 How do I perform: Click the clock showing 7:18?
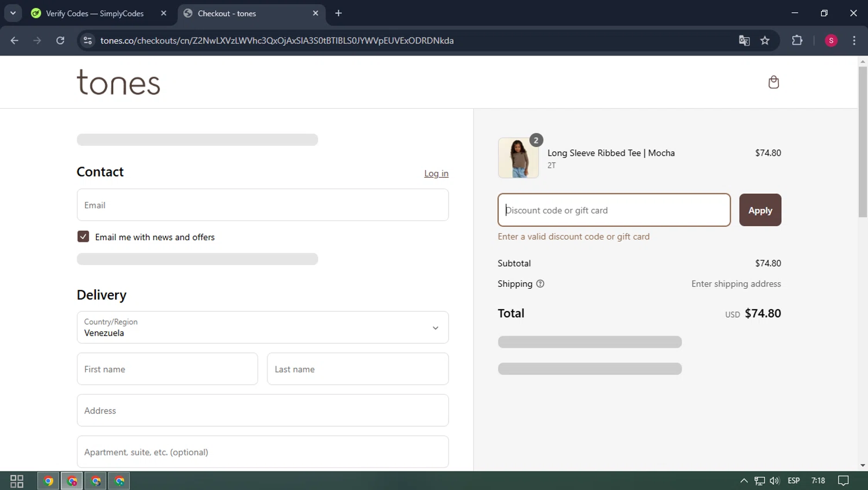click(818, 481)
